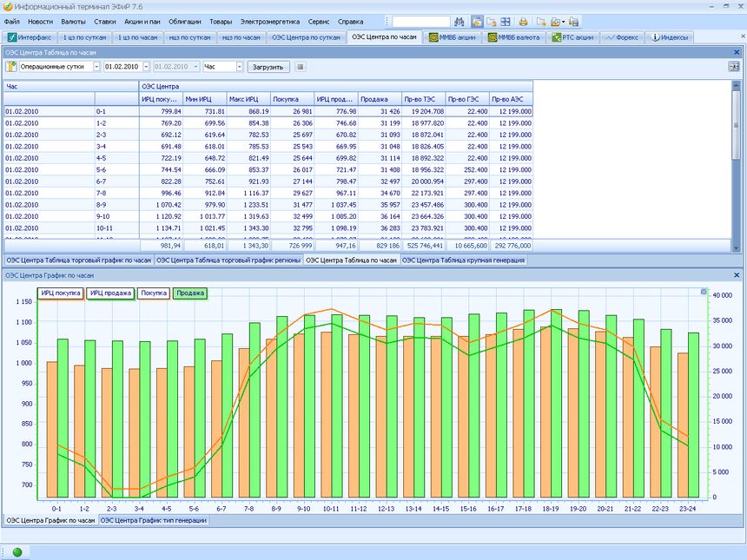Close the ОЭС Центра Таблица panel

point(738,51)
